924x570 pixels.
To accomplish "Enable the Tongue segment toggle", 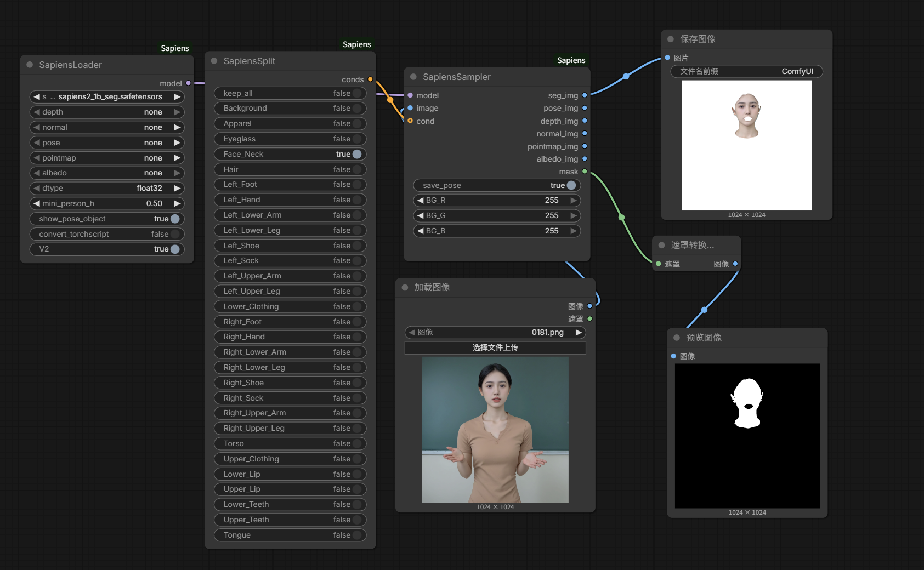I will coord(290,535).
